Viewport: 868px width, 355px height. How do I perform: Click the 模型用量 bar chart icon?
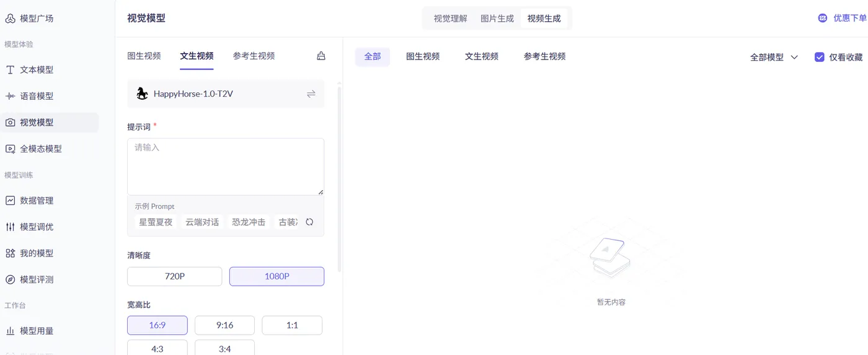10,331
